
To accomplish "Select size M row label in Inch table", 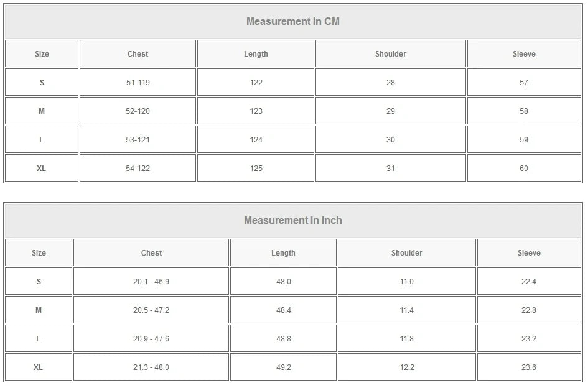I will point(39,310).
